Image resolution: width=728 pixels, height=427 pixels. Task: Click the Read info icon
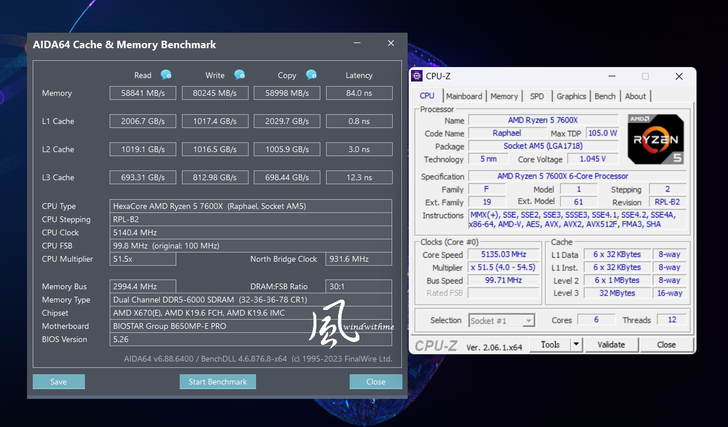click(166, 75)
